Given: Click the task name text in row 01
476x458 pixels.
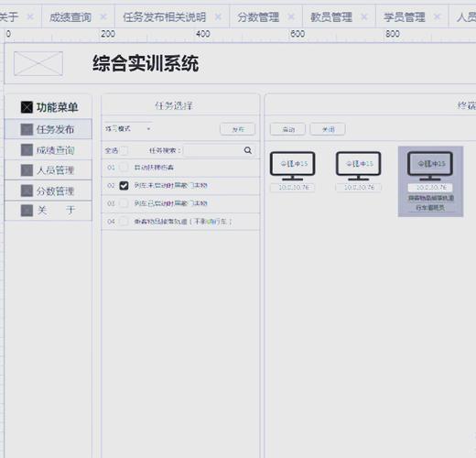Looking at the screenshot, I should click(x=154, y=168).
